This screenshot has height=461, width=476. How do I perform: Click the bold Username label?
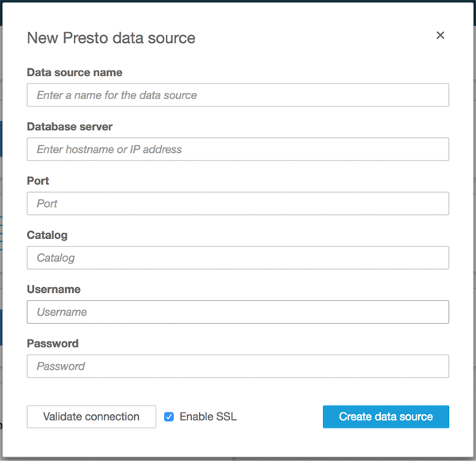tap(54, 290)
